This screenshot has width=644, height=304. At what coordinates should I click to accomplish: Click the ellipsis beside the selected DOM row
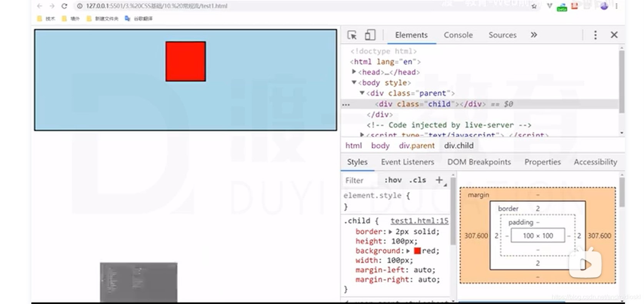click(346, 105)
